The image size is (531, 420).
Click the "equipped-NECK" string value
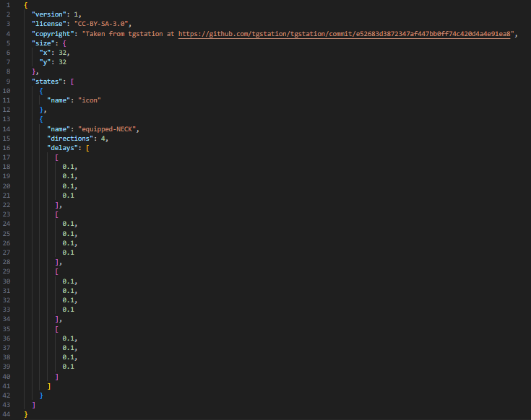point(107,129)
